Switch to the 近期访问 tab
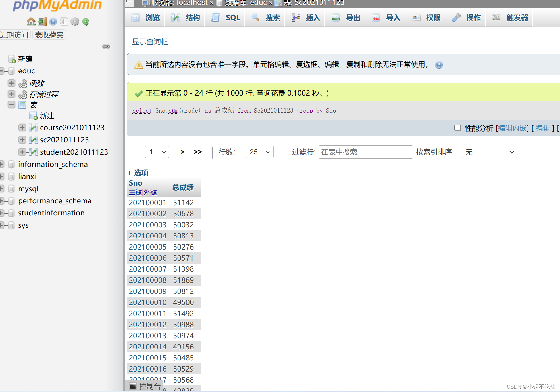The image size is (560, 392). coord(14,34)
